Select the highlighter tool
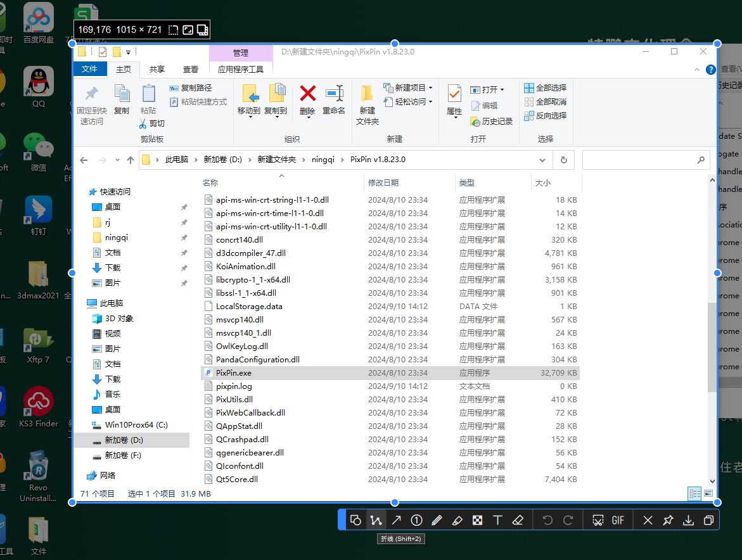Image resolution: width=742 pixels, height=560 pixels. click(x=457, y=520)
